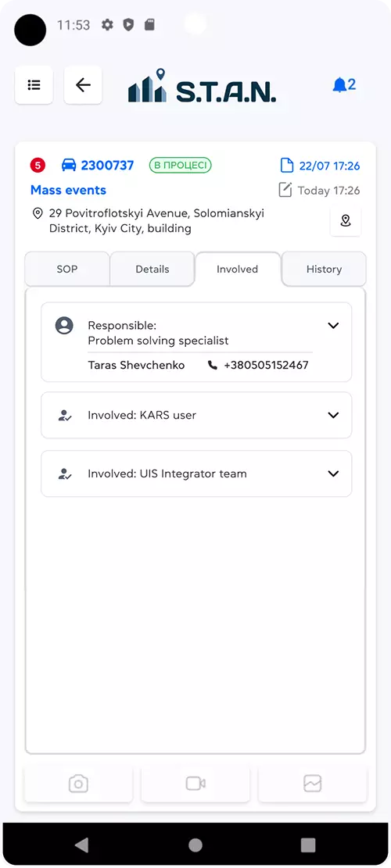
Task: Call +380505152467 phone number
Action: (266, 366)
